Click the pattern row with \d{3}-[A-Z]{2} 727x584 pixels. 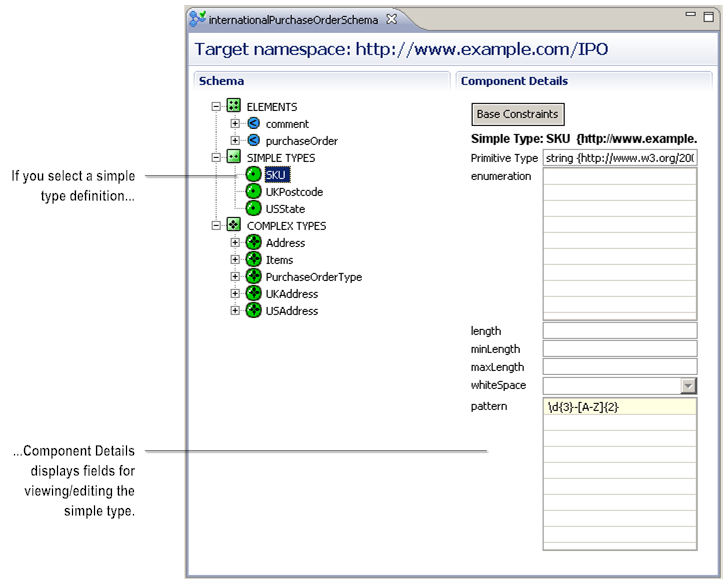point(619,407)
